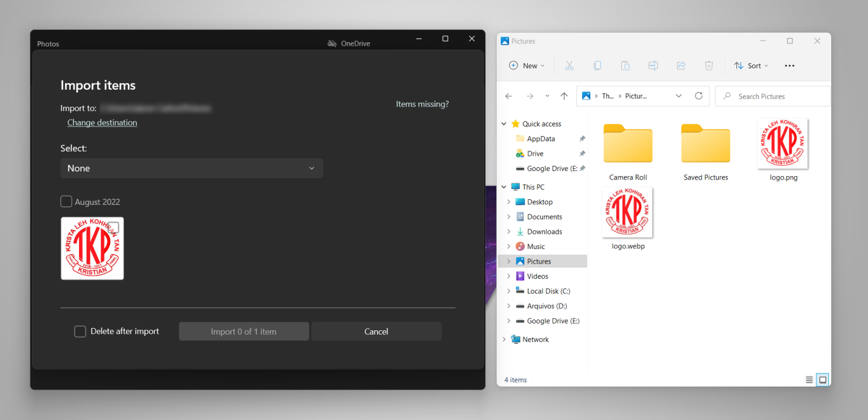The image size is (868, 420).
Task: Click the Change destination link
Action: tap(102, 123)
